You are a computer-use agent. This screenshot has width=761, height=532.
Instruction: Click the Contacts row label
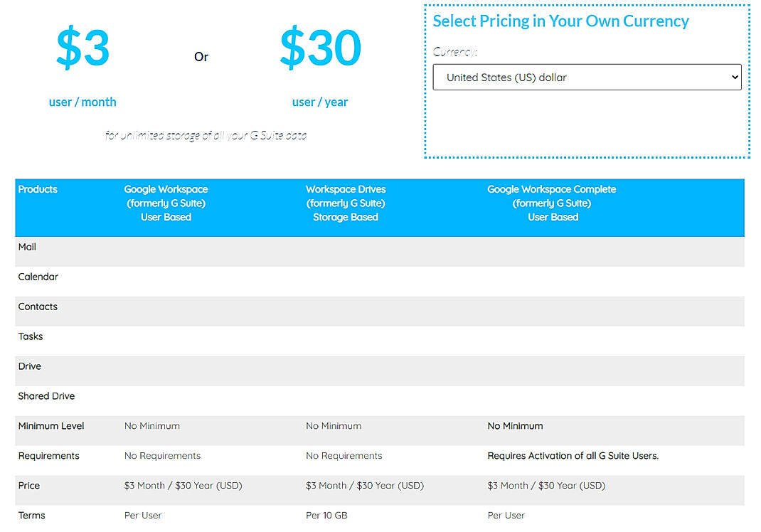pyautogui.click(x=38, y=307)
